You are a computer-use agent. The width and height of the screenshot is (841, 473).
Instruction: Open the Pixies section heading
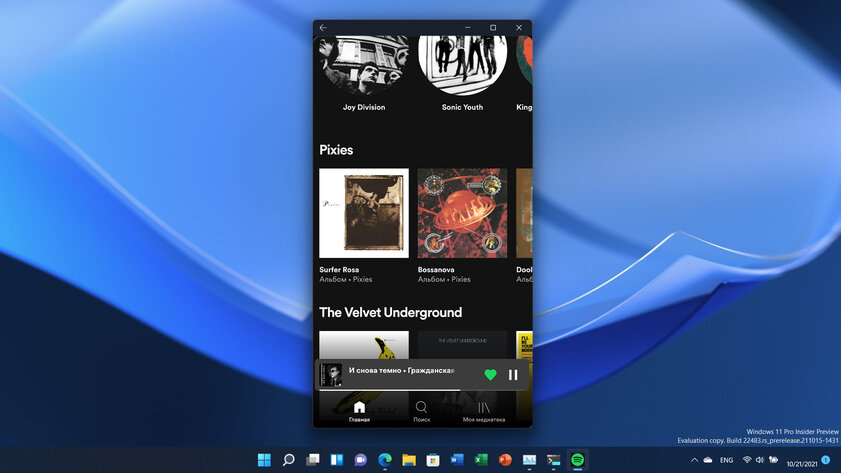coord(336,150)
